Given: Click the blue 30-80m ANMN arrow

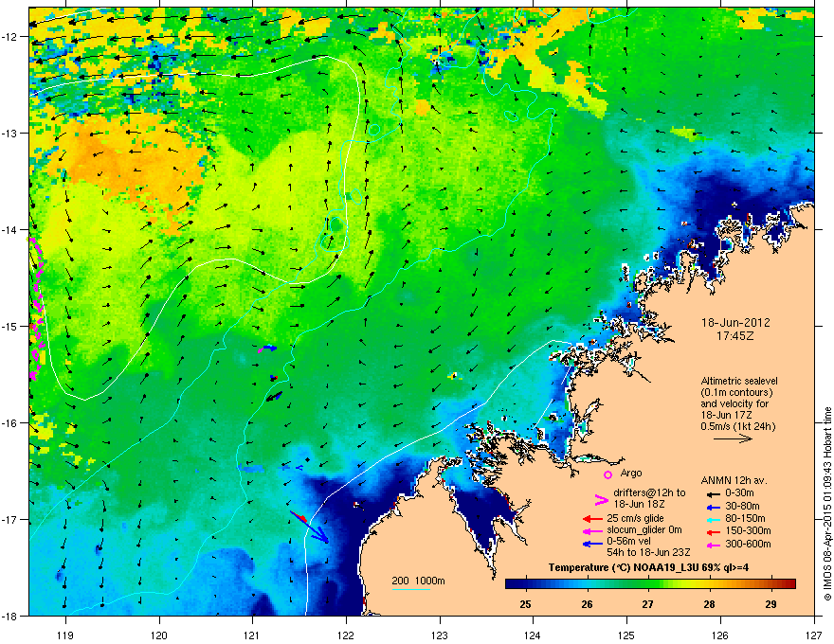Looking at the screenshot, I should 713,508.
